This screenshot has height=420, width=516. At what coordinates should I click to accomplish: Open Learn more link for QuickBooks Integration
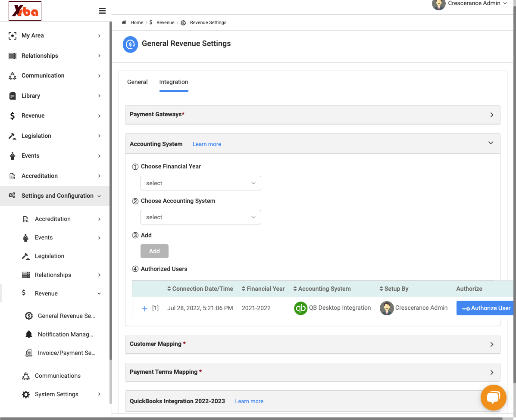(249, 401)
